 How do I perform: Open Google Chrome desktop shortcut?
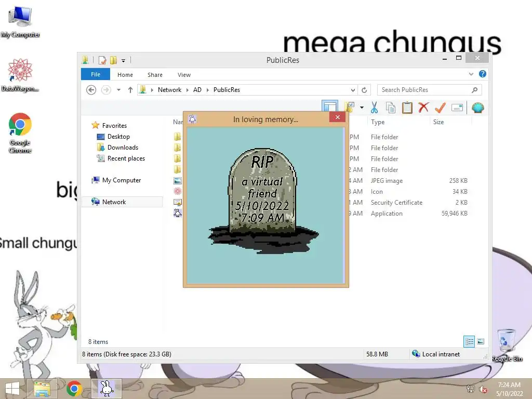pyautogui.click(x=20, y=133)
